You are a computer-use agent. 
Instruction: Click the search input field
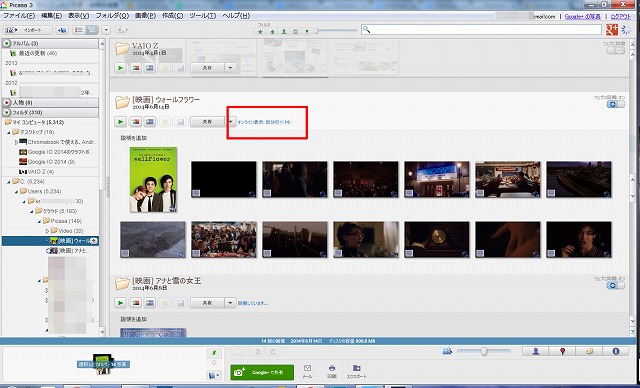click(x=481, y=30)
